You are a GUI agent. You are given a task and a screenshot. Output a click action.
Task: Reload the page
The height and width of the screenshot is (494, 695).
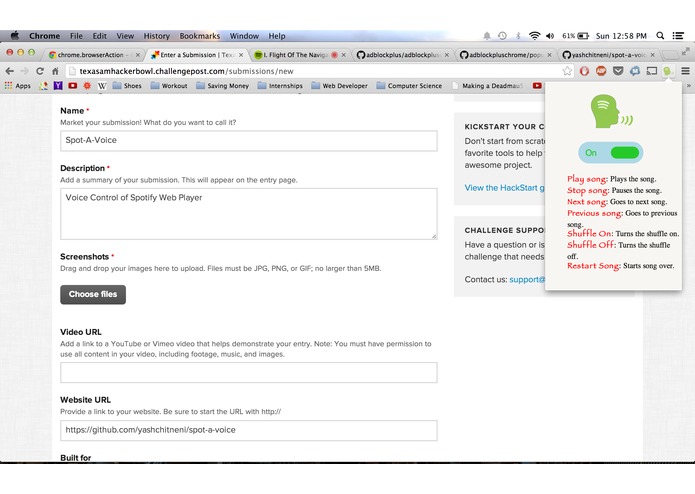[40, 71]
